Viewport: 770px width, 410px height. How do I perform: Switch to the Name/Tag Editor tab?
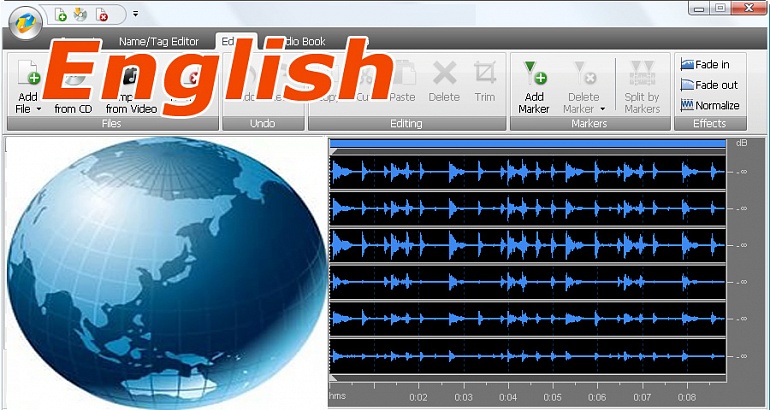pyautogui.click(x=159, y=41)
